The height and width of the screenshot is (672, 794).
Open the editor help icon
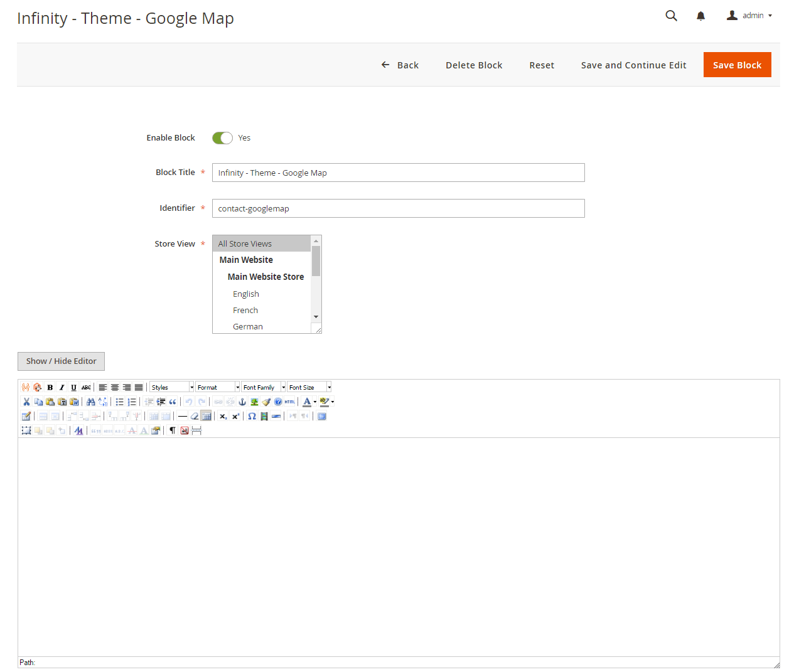click(x=278, y=402)
